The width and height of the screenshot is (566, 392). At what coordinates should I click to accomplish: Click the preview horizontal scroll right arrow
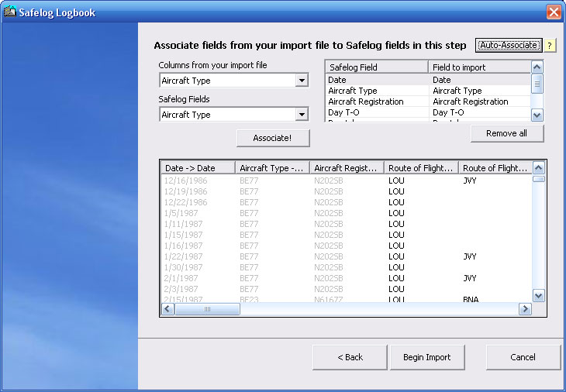(525, 309)
